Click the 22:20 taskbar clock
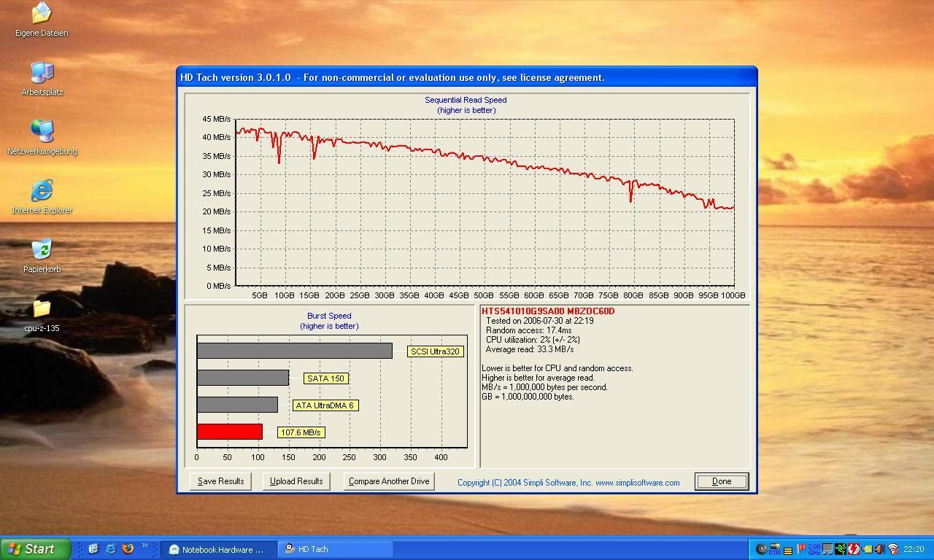The height and width of the screenshot is (560, 934). tap(914, 549)
